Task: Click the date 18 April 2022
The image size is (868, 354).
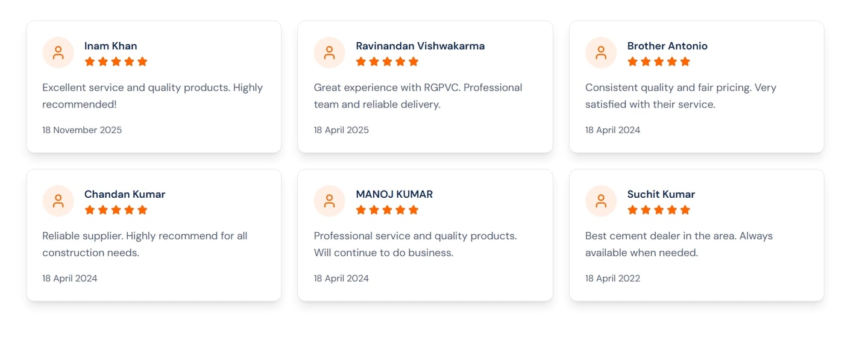Action: pyautogui.click(x=612, y=278)
